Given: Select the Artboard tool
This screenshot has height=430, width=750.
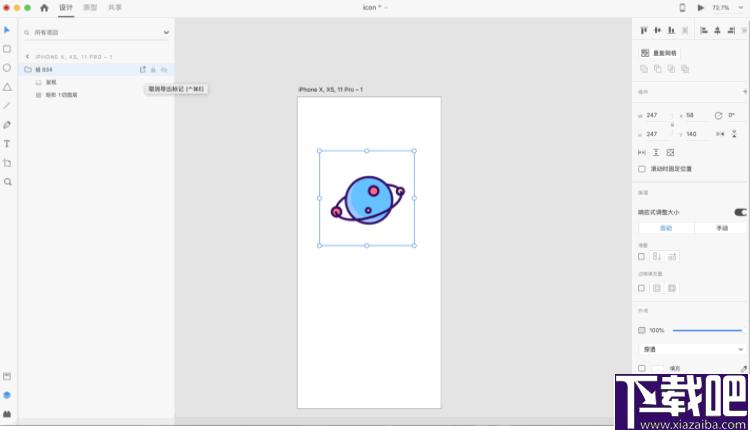Looking at the screenshot, I should tap(7, 163).
